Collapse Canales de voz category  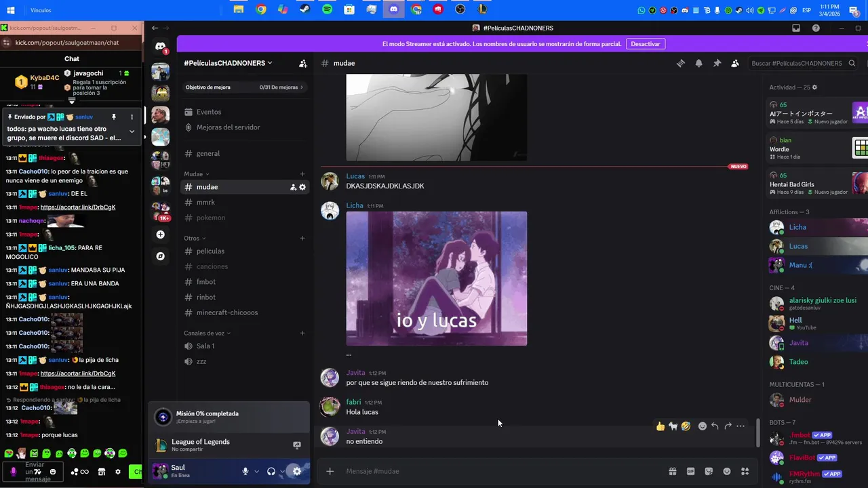(207, 333)
